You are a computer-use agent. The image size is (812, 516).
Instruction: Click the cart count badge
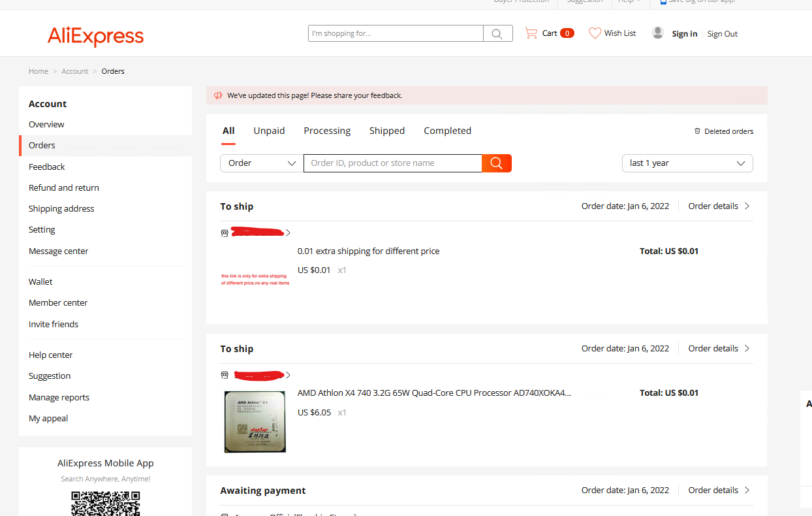(x=567, y=33)
